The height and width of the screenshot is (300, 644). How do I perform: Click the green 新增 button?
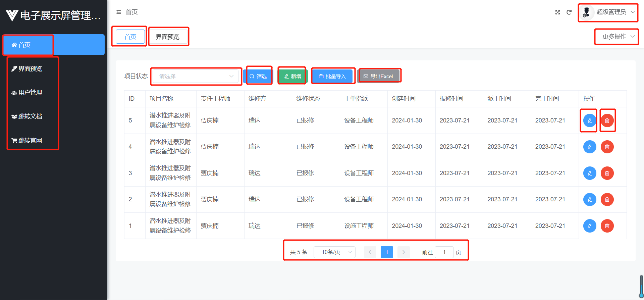[292, 77]
